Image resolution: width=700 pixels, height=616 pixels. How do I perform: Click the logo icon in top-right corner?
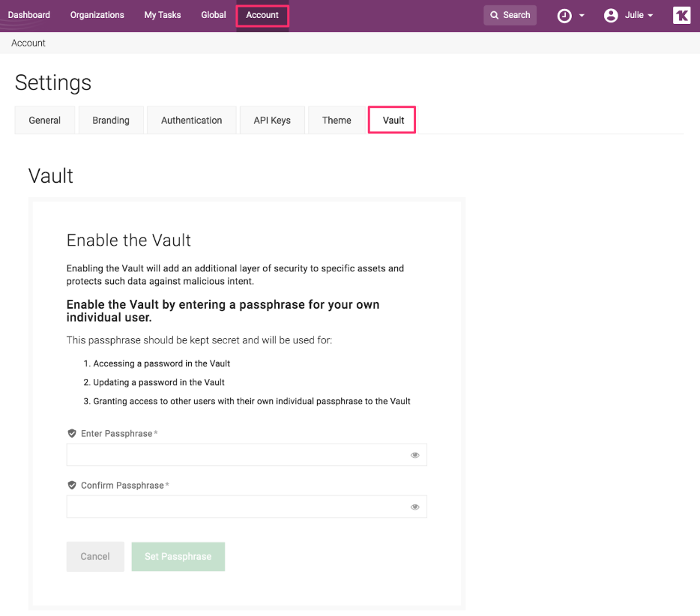point(681,15)
